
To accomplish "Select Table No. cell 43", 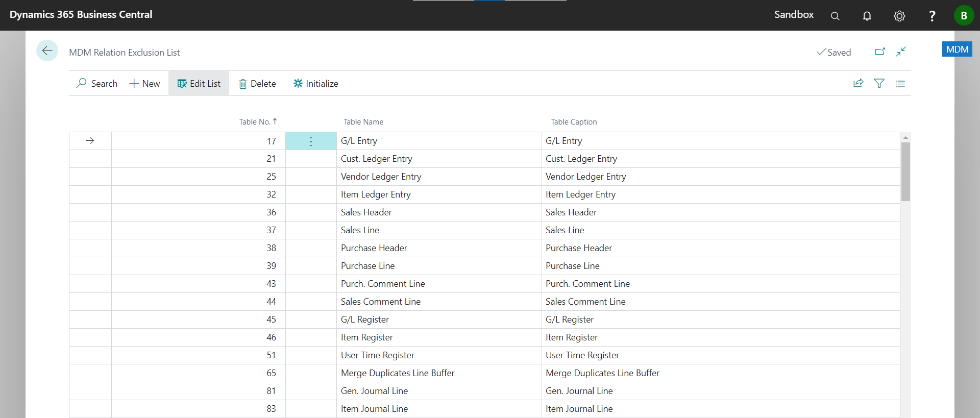I will (199, 284).
